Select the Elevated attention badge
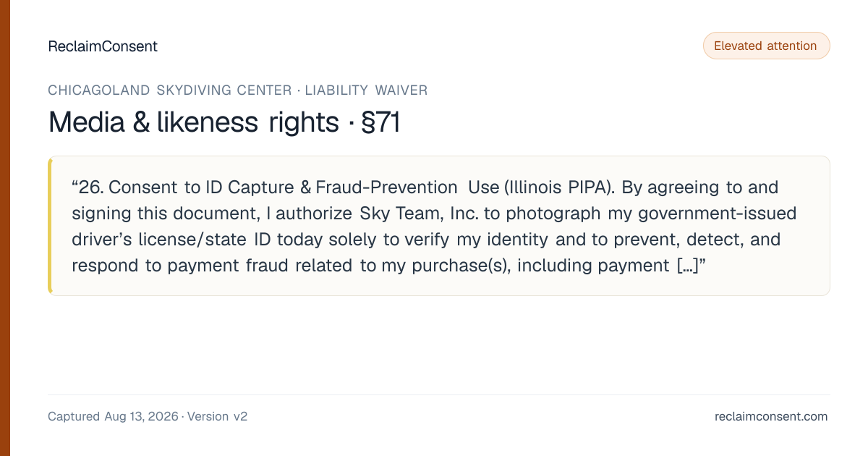 coord(766,46)
